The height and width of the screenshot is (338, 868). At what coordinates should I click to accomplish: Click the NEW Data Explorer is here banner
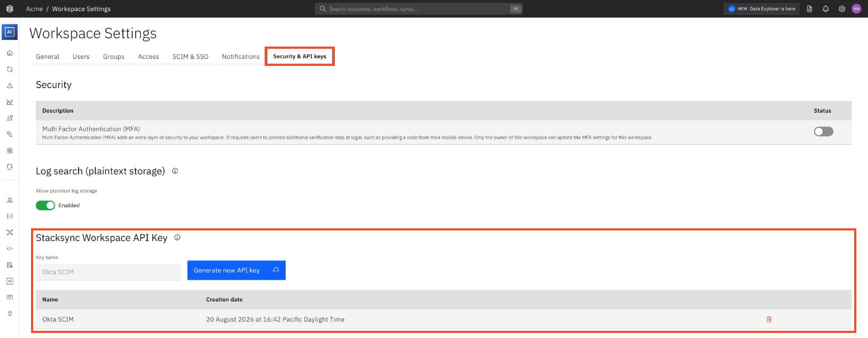point(761,9)
